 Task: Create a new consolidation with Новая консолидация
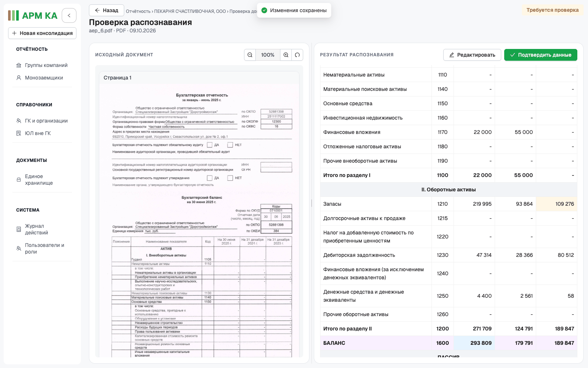[x=42, y=33]
